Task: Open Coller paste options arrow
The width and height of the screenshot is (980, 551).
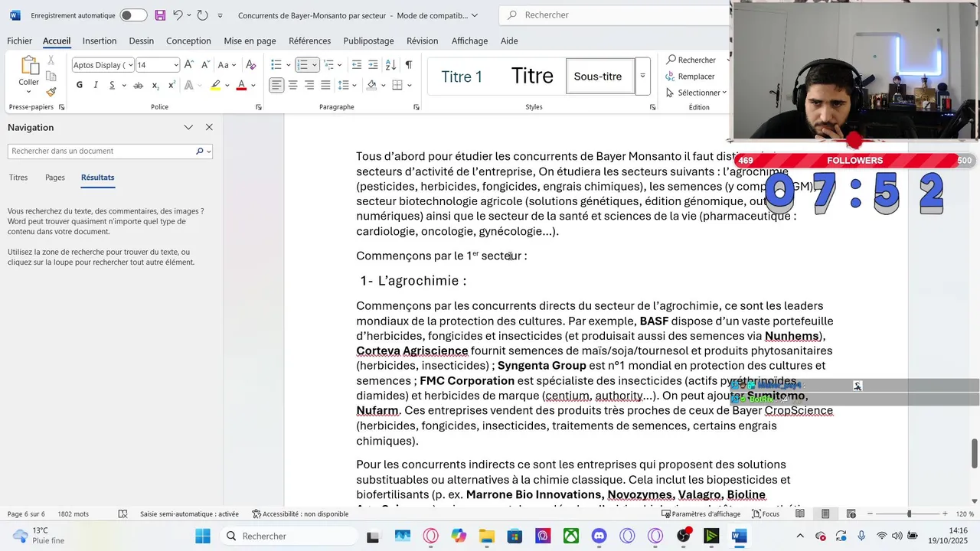Action: (x=29, y=91)
